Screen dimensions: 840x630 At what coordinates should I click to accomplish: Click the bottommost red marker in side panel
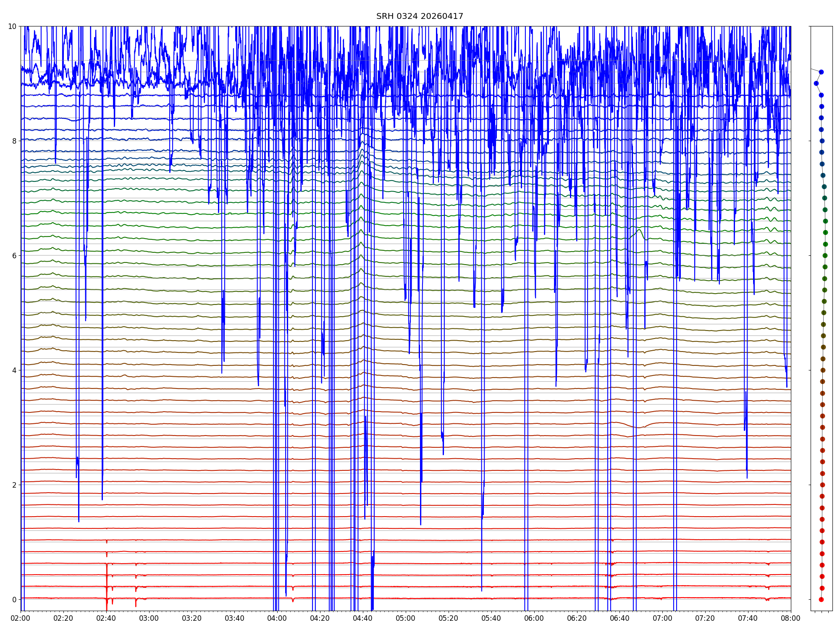coord(821,599)
